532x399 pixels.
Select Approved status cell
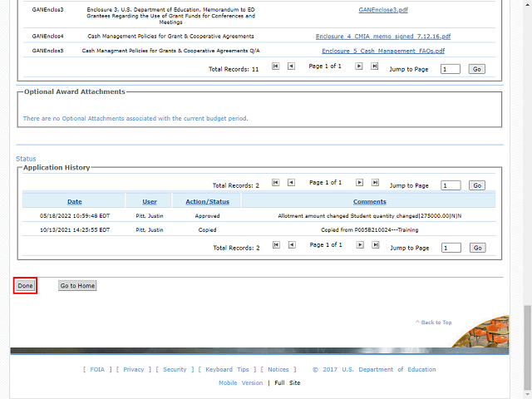(x=207, y=216)
